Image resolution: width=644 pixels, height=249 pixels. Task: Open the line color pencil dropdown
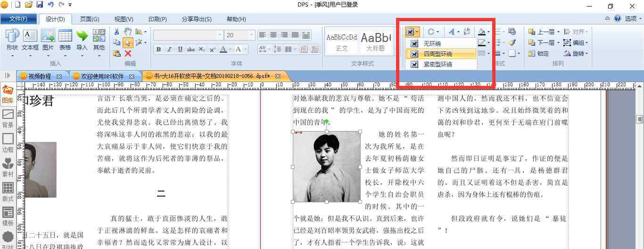click(x=484, y=43)
